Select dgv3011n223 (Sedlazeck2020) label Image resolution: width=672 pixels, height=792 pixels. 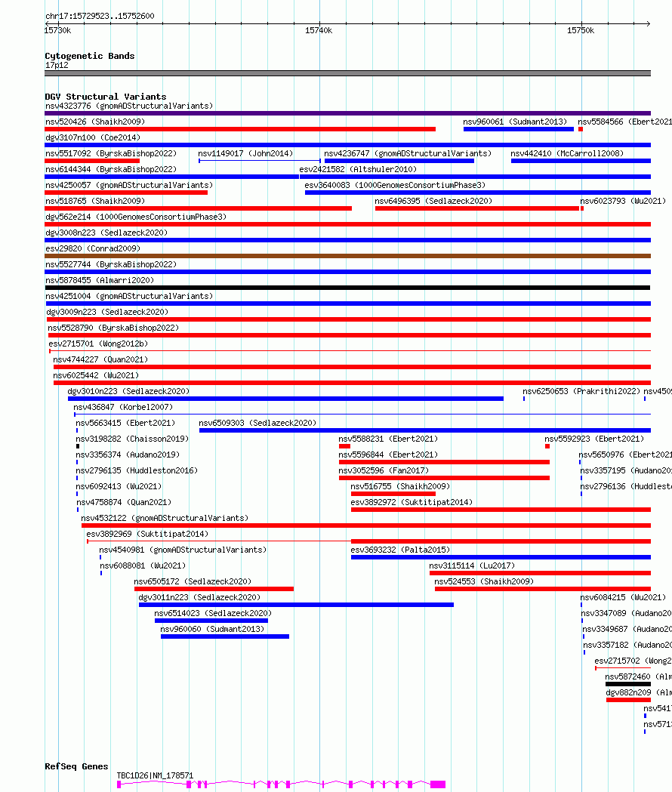(x=199, y=597)
